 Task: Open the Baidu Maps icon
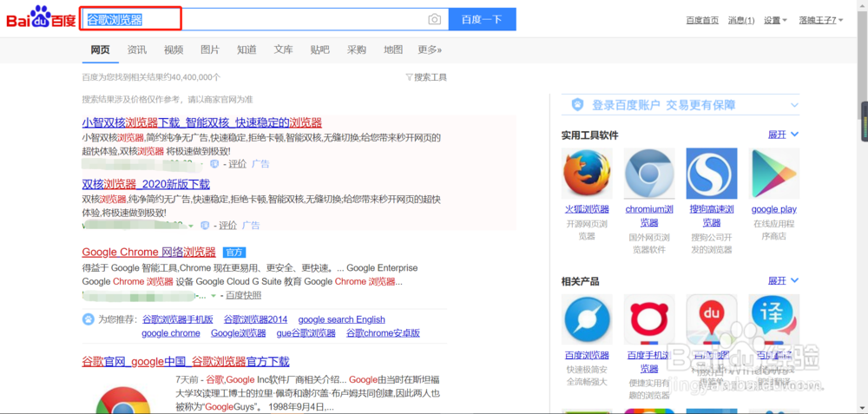(x=712, y=319)
